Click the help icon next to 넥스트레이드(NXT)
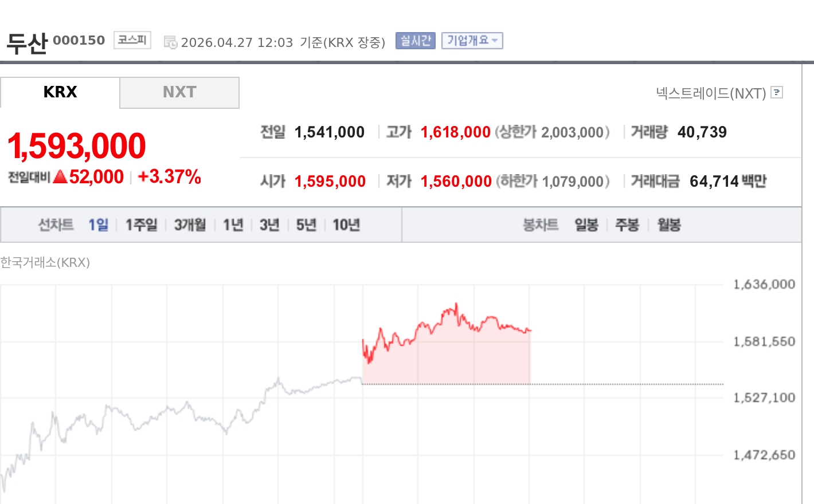Screen dimensions: 814x504 (x=777, y=92)
